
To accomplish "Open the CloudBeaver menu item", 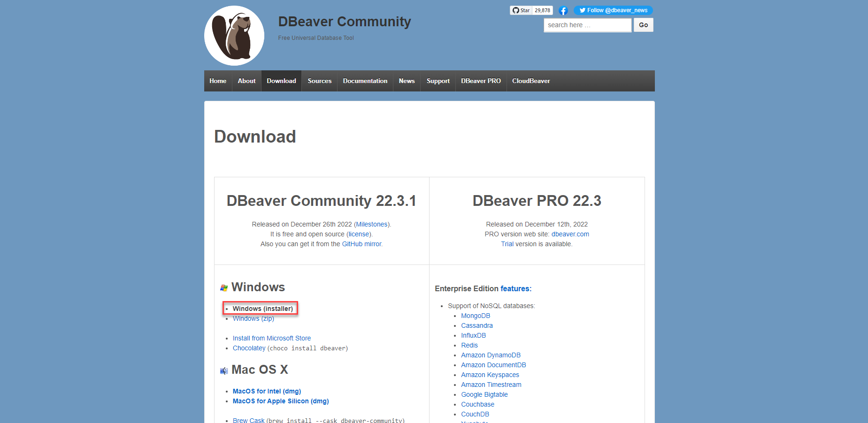I will pos(531,81).
